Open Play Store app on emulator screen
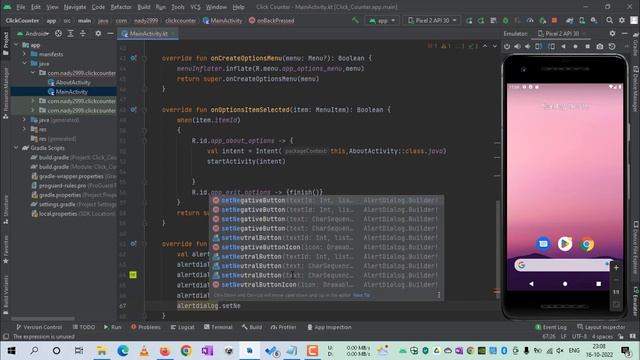The image size is (640, 360). [565, 244]
